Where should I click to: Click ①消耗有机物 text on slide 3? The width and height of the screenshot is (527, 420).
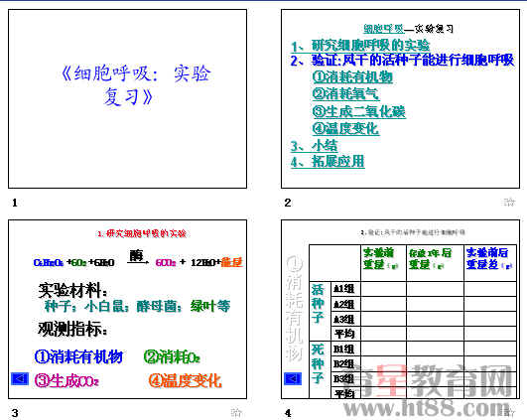(x=78, y=356)
